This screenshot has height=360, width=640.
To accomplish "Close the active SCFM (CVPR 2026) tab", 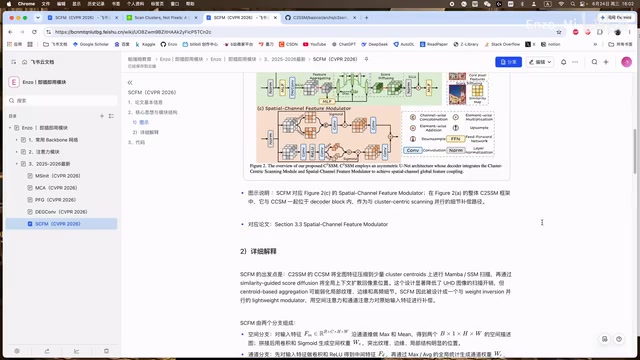I will point(275,18).
